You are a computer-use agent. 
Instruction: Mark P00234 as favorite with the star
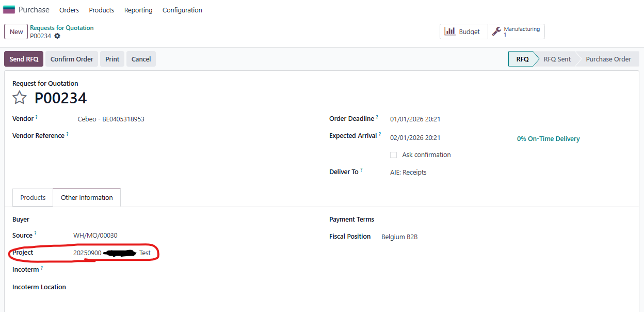(20, 98)
